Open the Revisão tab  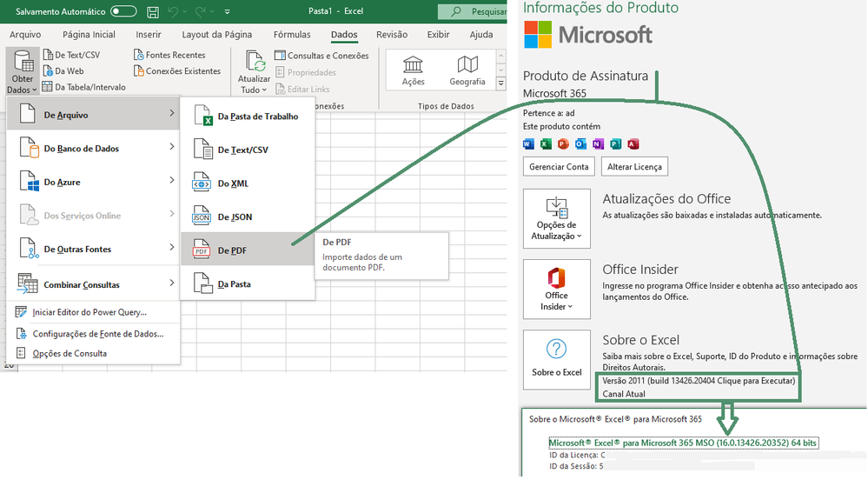click(x=391, y=35)
